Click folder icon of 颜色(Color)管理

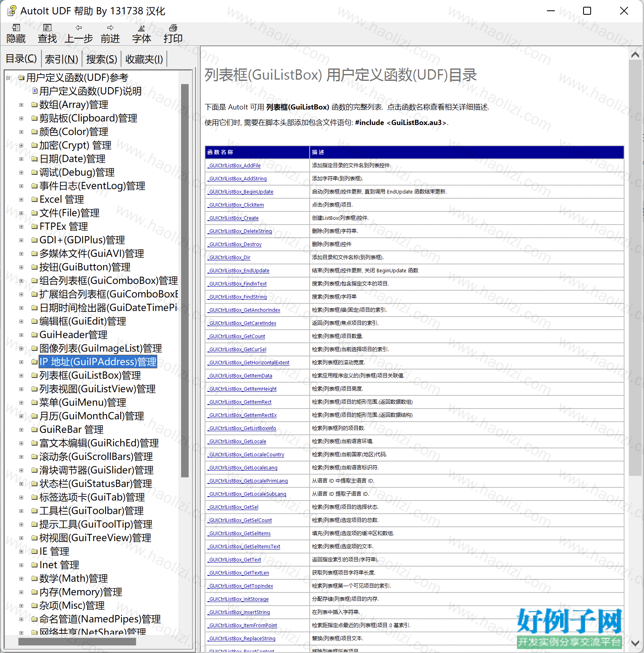35,132
